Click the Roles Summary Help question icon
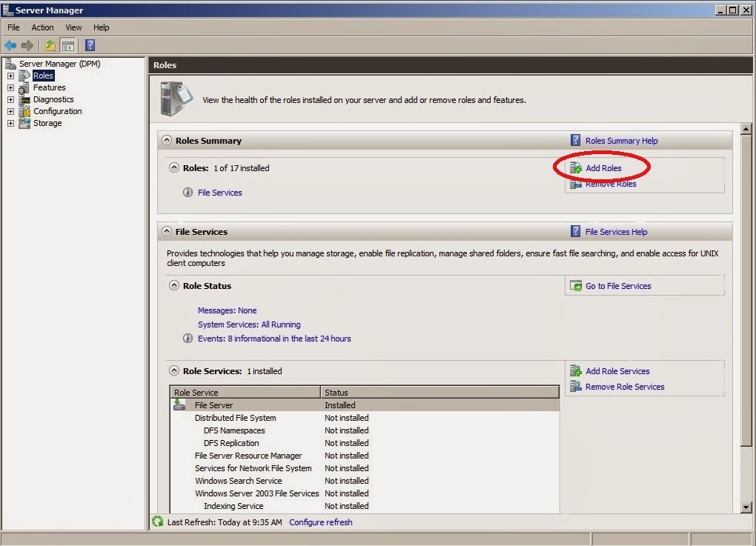Screen dimensions: 756x546 tap(575, 140)
